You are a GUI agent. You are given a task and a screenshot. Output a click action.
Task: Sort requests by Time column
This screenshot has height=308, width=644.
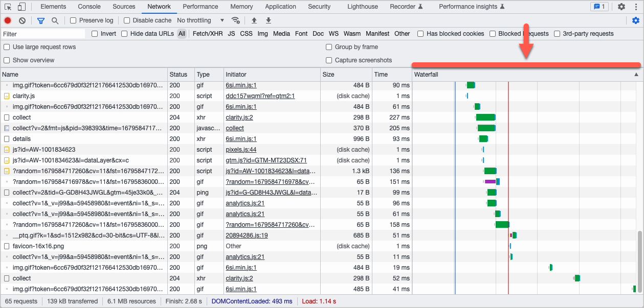pos(392,75)
